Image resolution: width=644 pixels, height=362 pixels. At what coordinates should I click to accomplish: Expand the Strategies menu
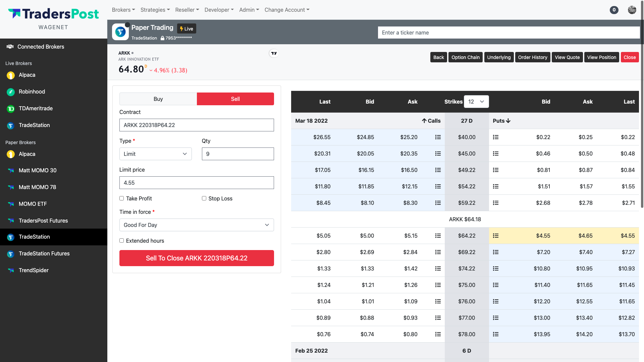pyautogui.click(x=155, y=10)
